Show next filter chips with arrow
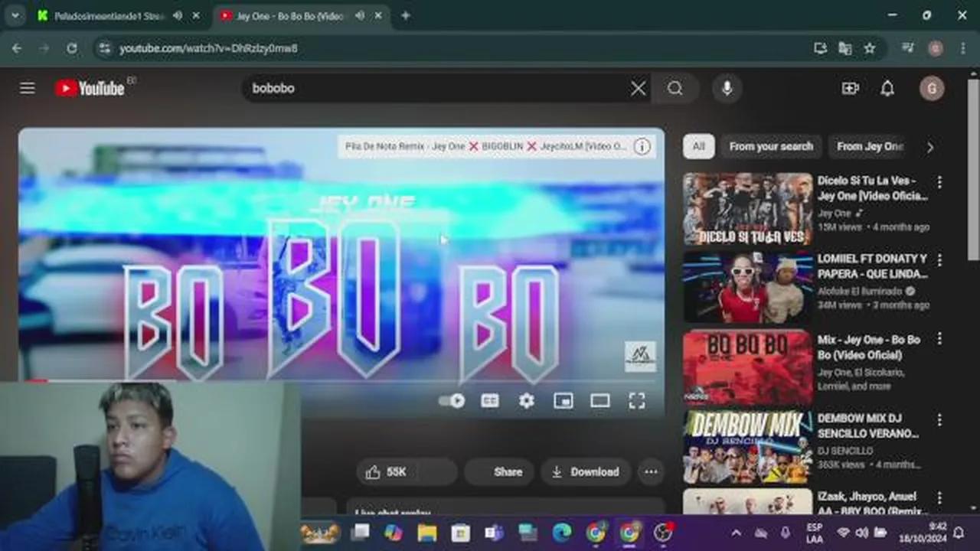 click(930, 147)
